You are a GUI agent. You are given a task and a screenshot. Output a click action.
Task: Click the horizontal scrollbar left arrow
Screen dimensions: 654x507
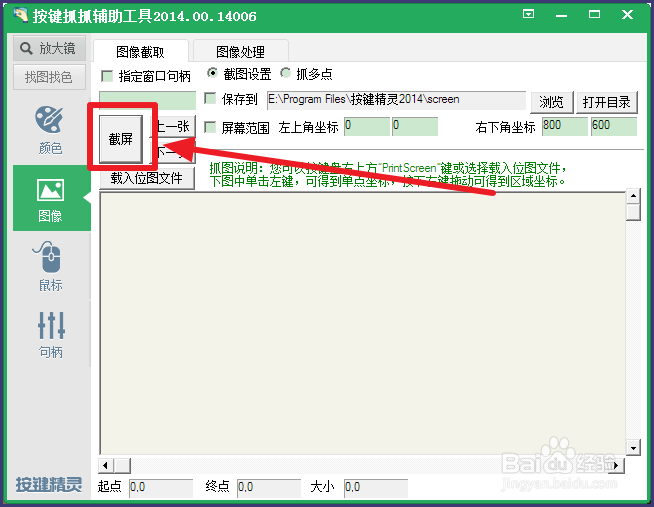tap(106, 465)
